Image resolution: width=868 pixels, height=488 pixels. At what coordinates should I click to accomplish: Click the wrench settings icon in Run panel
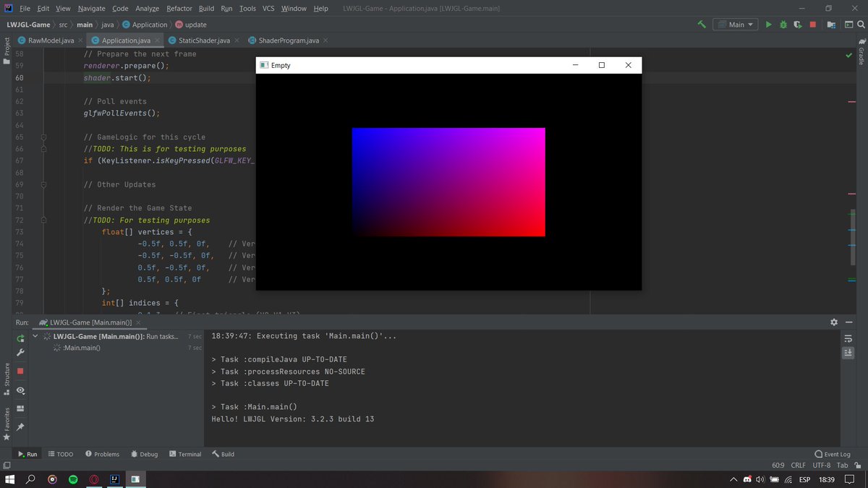pos(20,352)
